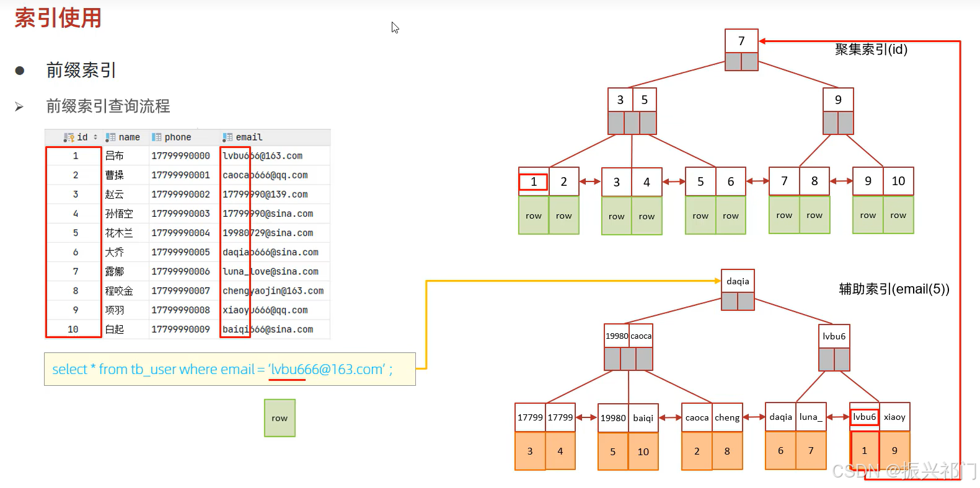The image size is (980, 488).
Task: Select the email column header
Action: (242, 137)
